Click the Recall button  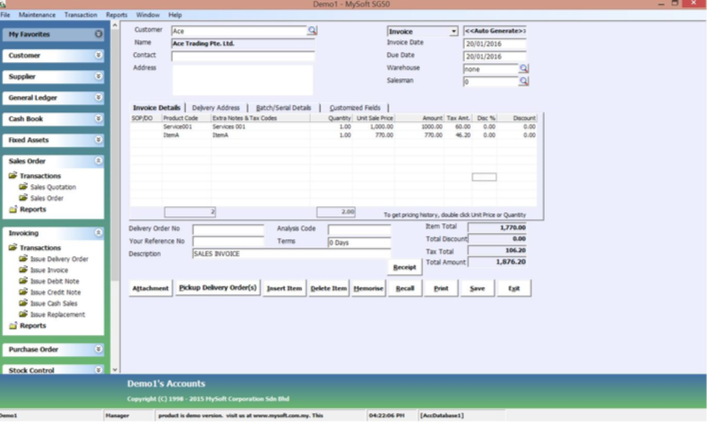click(405, 288)
